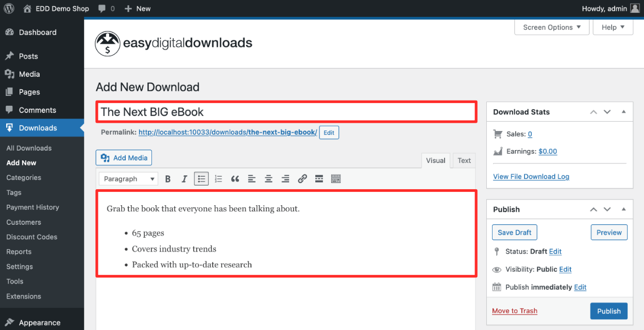Viewport: 644px width, 330px height.
Task: Open Downloads Settings
Action: click(x=20, y=267)
